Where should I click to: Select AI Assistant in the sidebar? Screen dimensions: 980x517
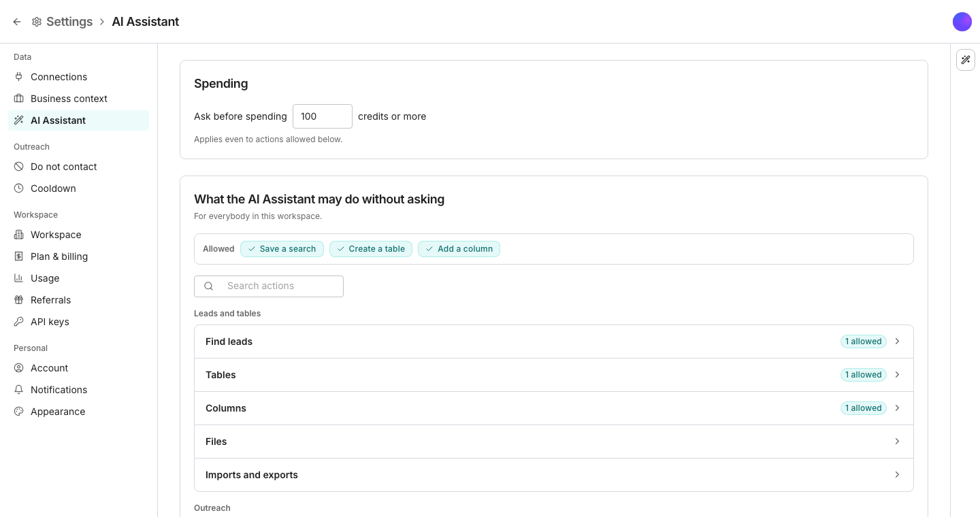(x=78, y=120)
